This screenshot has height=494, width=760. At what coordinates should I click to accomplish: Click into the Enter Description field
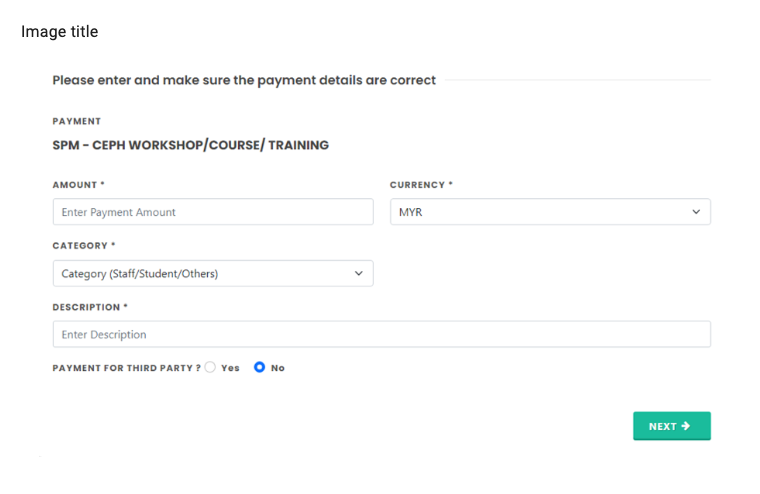tap(381, 334)
